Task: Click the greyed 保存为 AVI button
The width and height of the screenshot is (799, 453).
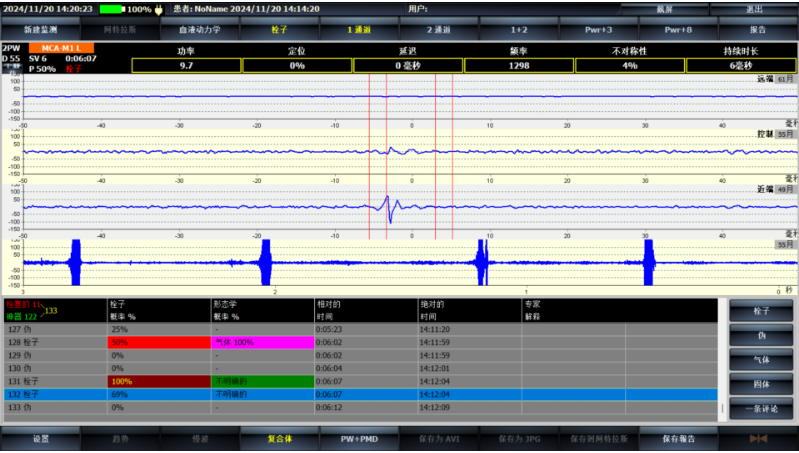Action: [439, 439]
